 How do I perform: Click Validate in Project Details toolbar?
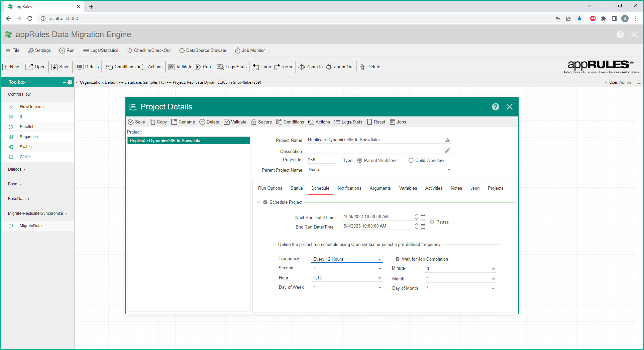[235, 122]
